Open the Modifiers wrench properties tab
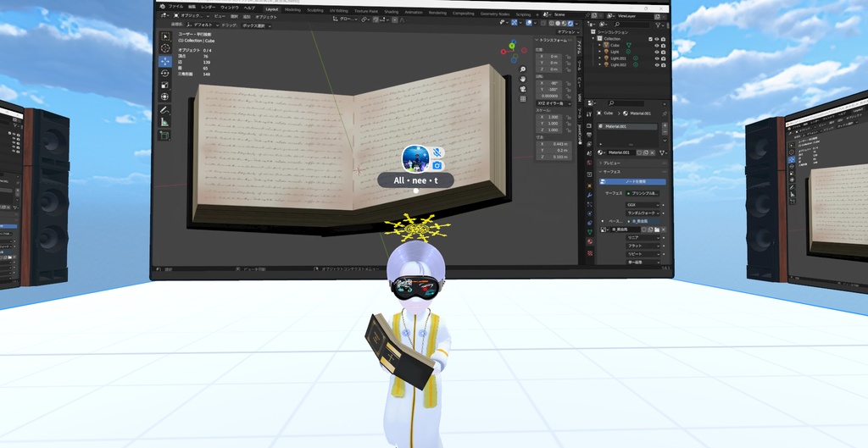 (x=589, y=196)
